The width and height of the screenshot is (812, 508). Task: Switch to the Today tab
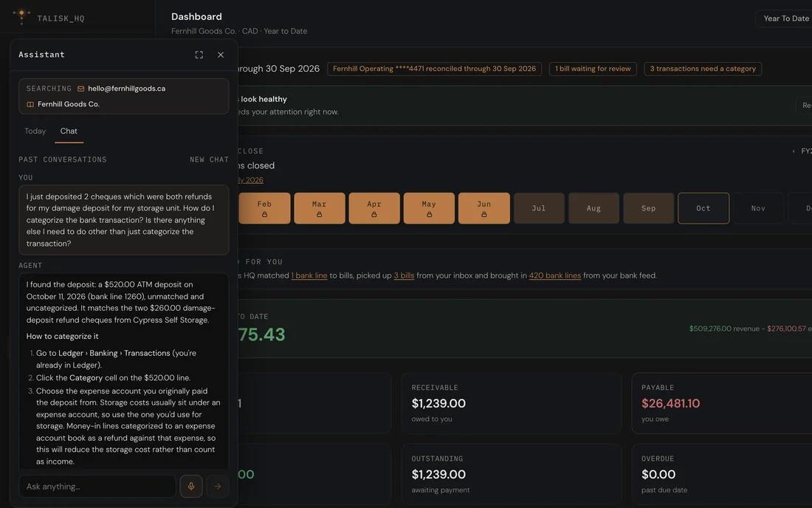pyautogui.click(x=35, y=131)
